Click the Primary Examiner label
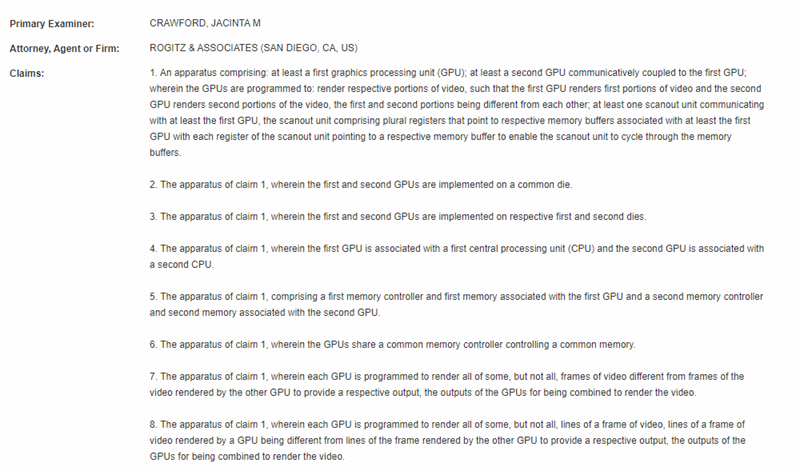 [52, 23]
